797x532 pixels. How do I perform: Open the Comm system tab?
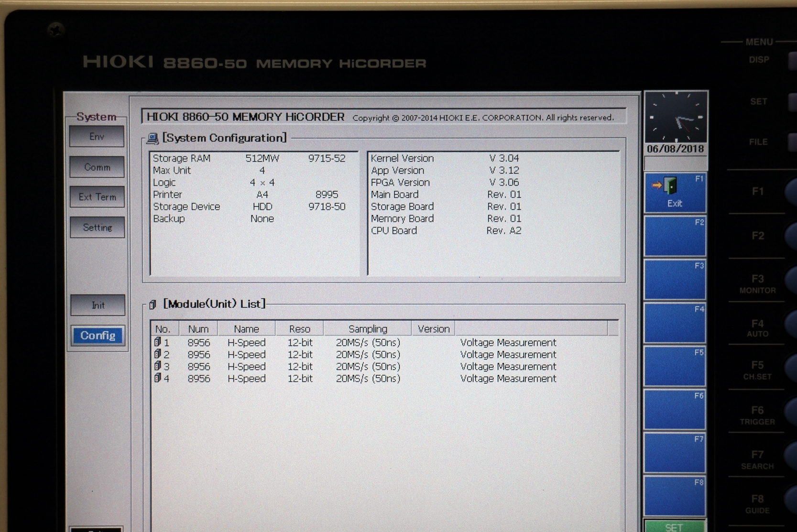click(x=97, y=167)
